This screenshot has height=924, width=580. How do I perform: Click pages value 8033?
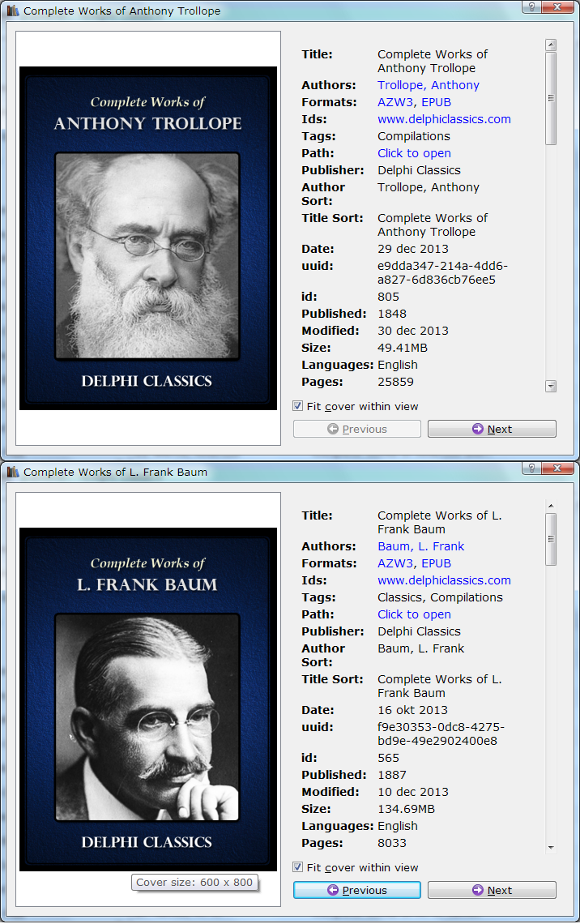pyautogui.click(x=391, y=843)
